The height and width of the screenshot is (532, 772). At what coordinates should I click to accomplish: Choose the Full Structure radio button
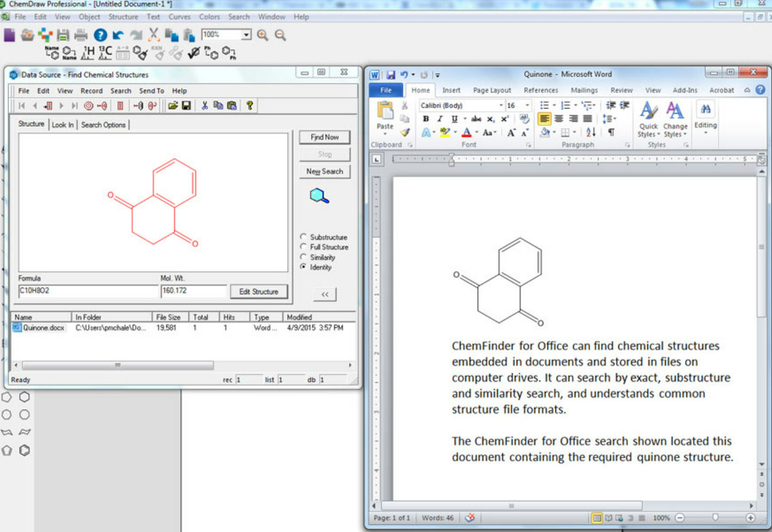click(303, 247)
